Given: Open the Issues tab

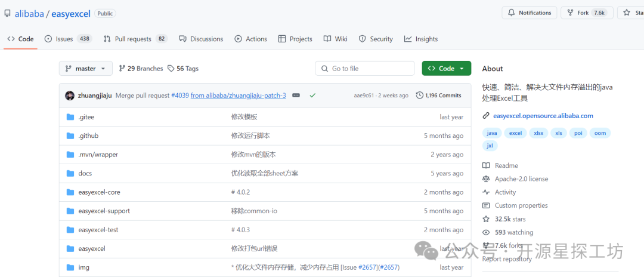Looking at the screenshot, I should [x=68, y=39].
